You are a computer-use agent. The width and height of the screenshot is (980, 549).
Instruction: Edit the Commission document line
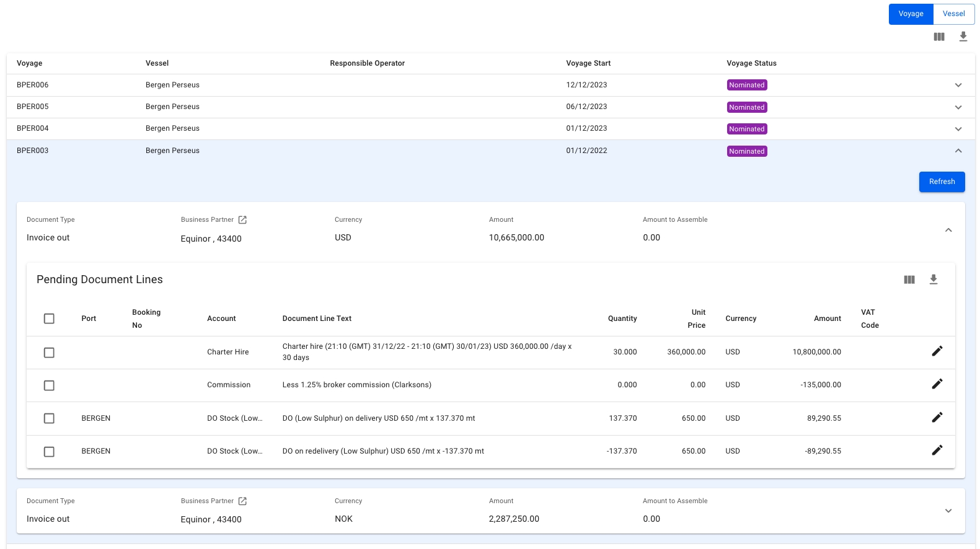click(x=937, y=384)
